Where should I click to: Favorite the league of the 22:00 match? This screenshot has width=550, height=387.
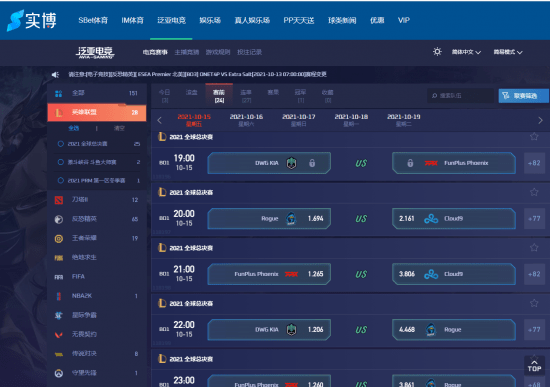(x=534, y=303)
